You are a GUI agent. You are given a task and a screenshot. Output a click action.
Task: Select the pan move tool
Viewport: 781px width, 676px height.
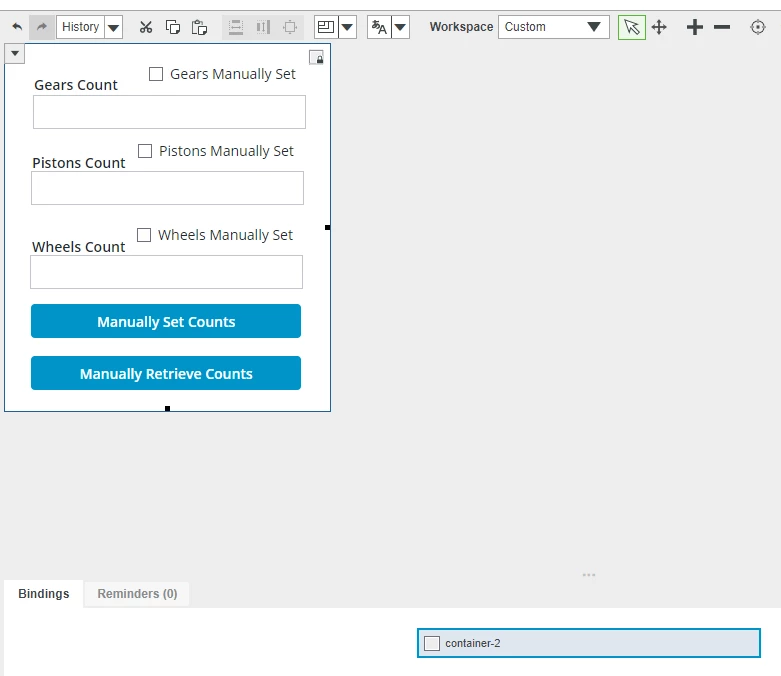[x=659, y=27]
